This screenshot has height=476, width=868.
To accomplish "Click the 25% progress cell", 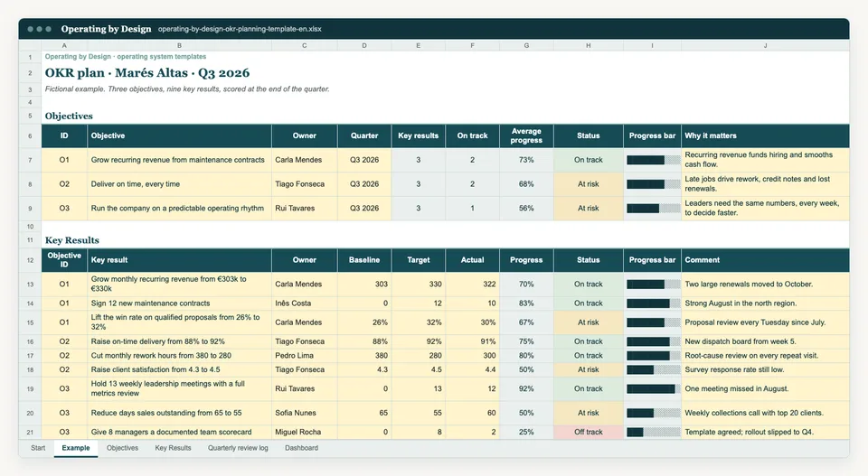I will (526, 432).
